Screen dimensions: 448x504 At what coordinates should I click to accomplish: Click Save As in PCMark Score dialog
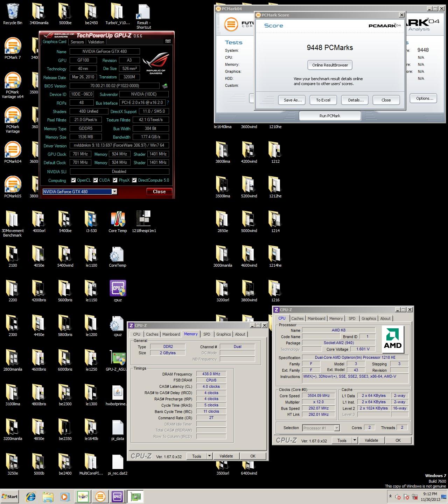293,100
